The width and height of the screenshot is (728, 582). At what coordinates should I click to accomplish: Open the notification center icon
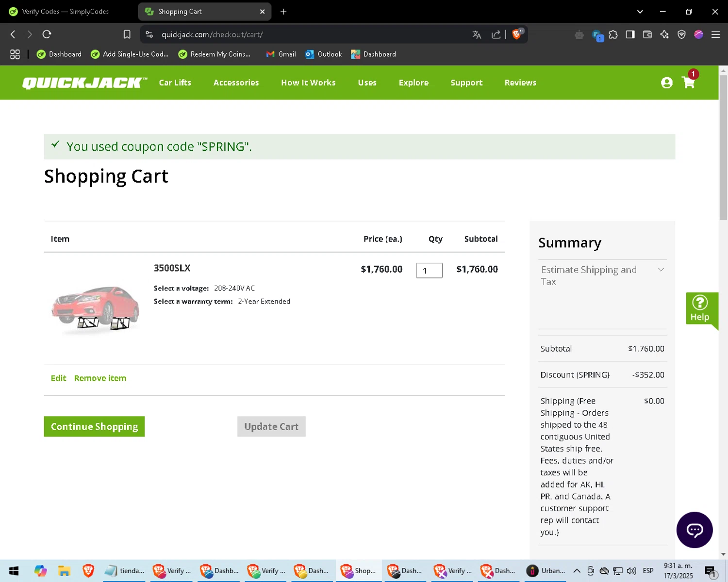(x=711, y=572)
